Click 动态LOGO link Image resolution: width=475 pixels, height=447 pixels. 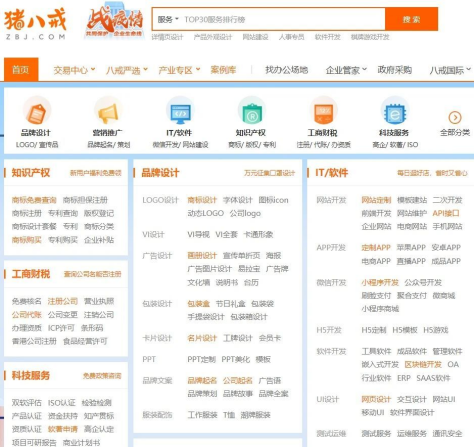click(x=205, y=213)
